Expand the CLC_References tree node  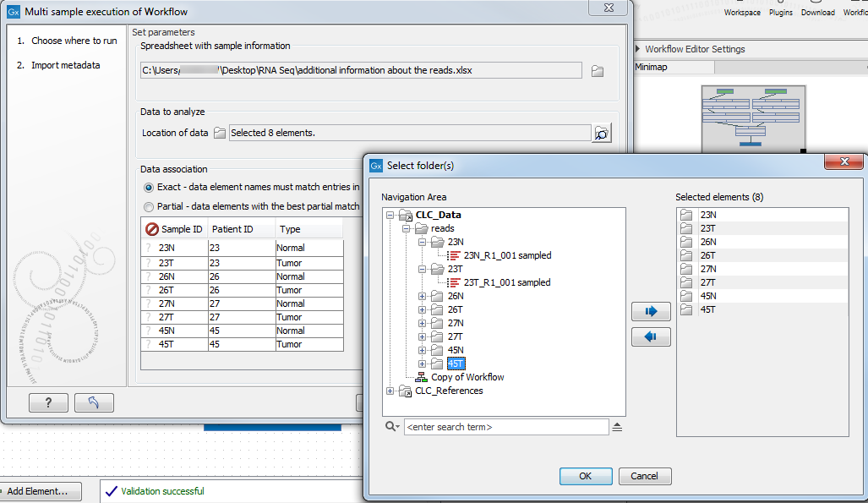pos(390,391)
